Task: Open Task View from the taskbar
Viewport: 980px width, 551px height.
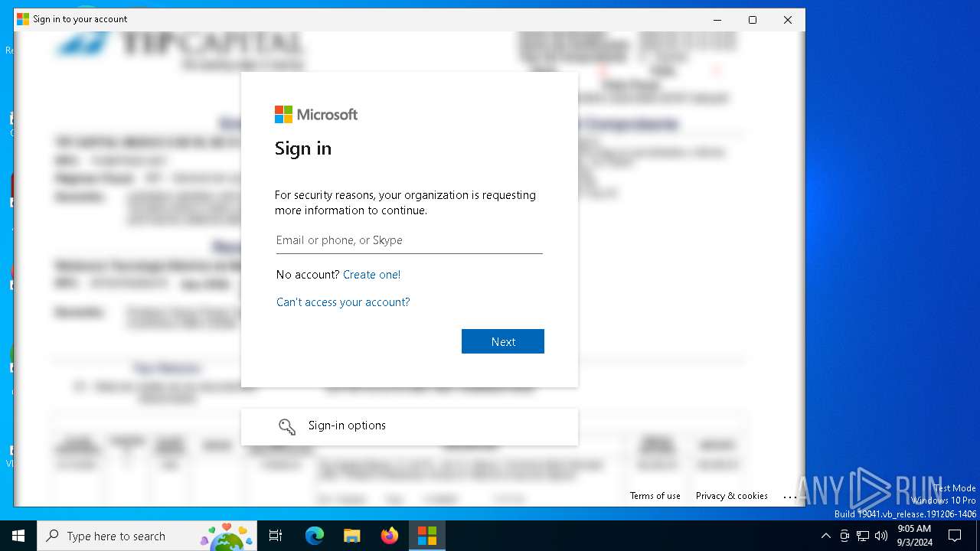Action: [276, 536]
